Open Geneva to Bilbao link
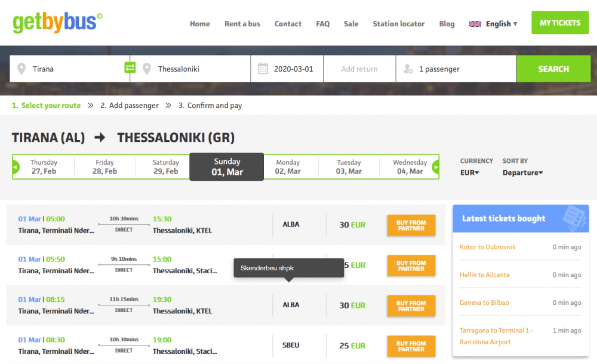Image resolution: width=597 pixels, height=364 pixels. (x=484, y=303)
